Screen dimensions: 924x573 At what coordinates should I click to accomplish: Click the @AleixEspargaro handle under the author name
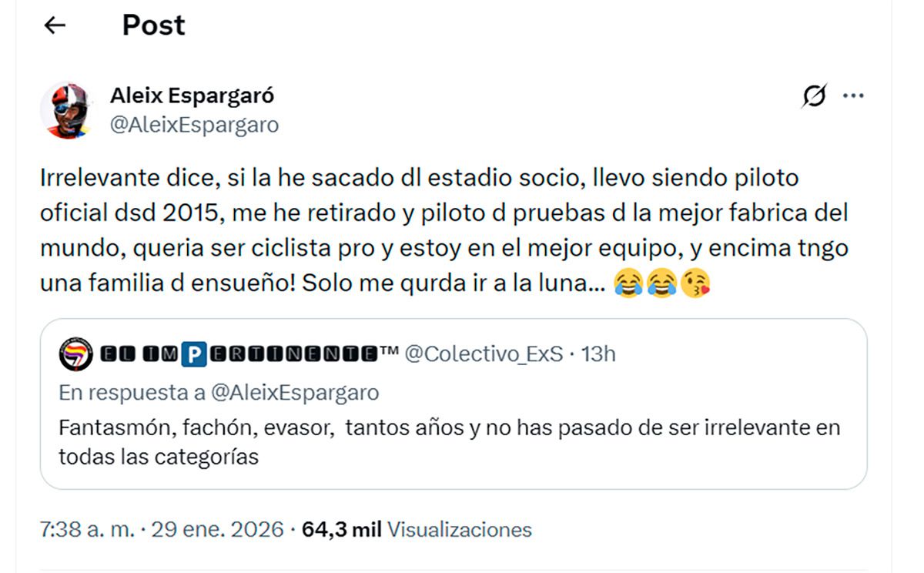click(x=194, y=125)
